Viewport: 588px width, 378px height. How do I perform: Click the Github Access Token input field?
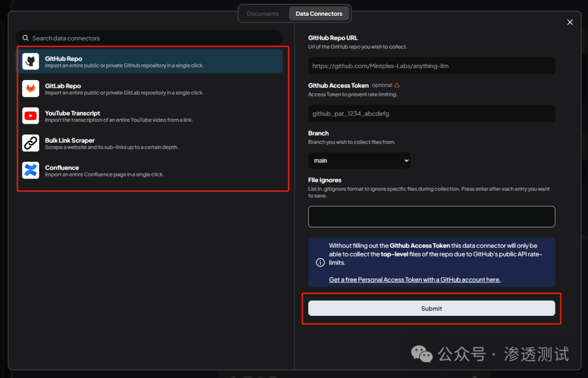(x=432, y=113)
